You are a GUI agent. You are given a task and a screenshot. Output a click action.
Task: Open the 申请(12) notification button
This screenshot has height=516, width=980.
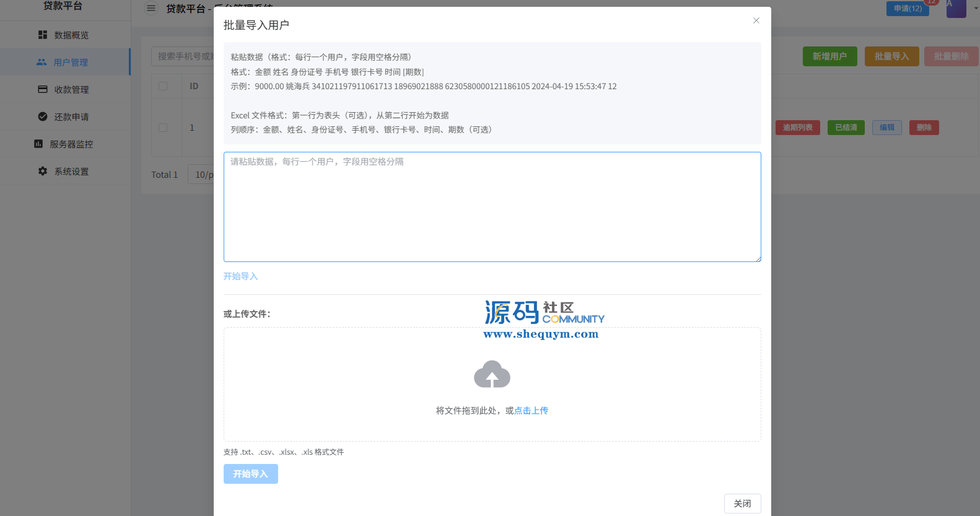point(908,9)
